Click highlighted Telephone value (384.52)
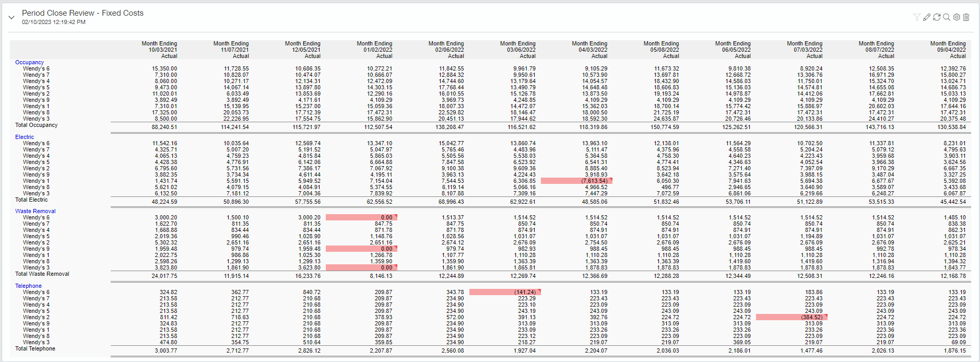980x362 pixels. (792, 317)
